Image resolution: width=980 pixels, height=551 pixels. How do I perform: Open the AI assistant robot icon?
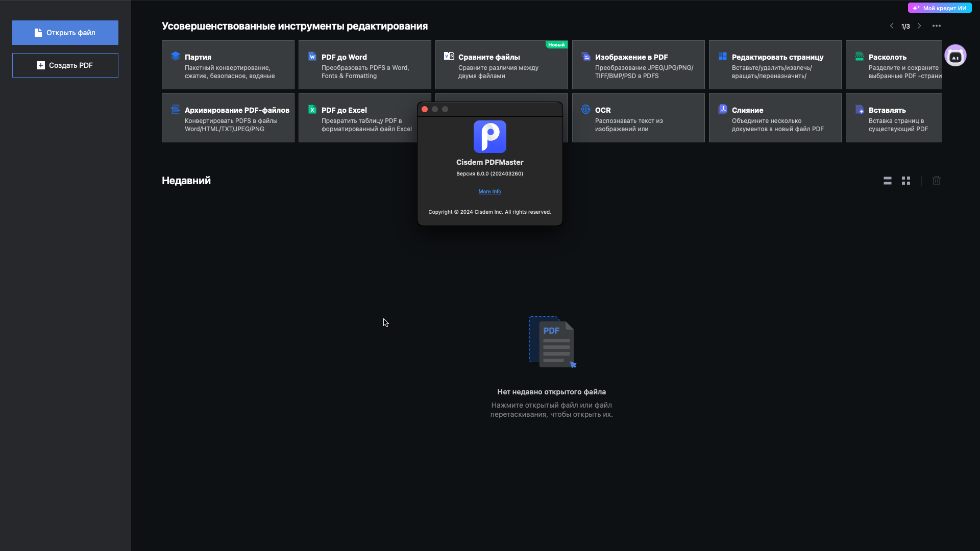(x=955, y=56)
